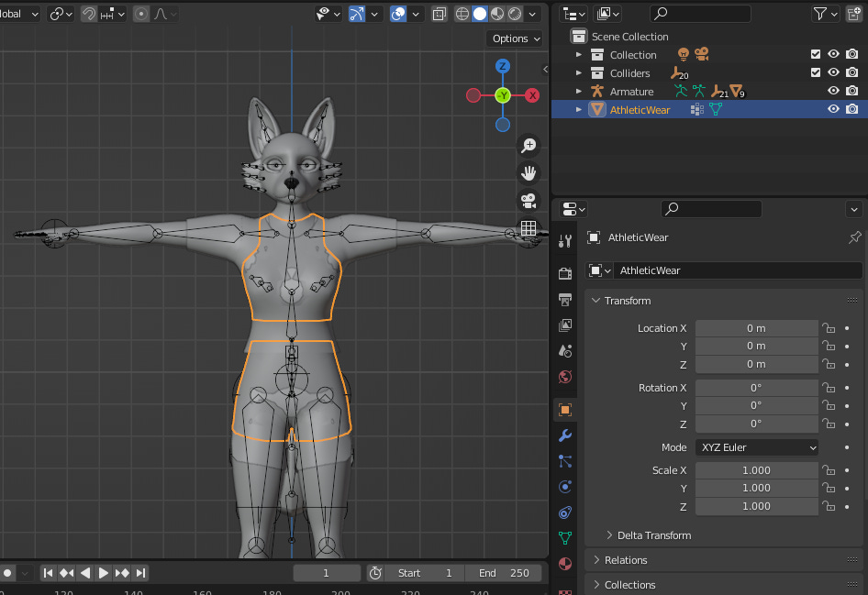The height and width of the screenshot is (595, 868).
Task: Open the proportional editing falloff curve
Action: [165, 14]
